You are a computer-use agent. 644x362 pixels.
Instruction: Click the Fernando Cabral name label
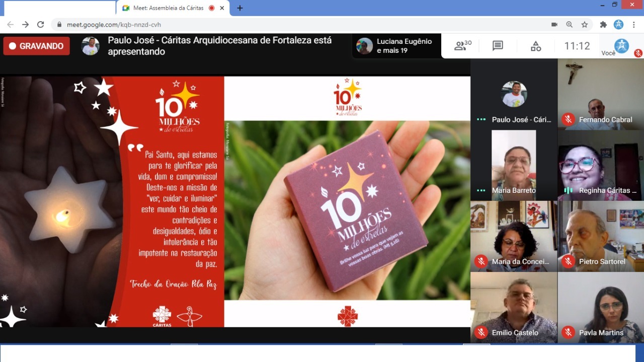tap(605, 120)
